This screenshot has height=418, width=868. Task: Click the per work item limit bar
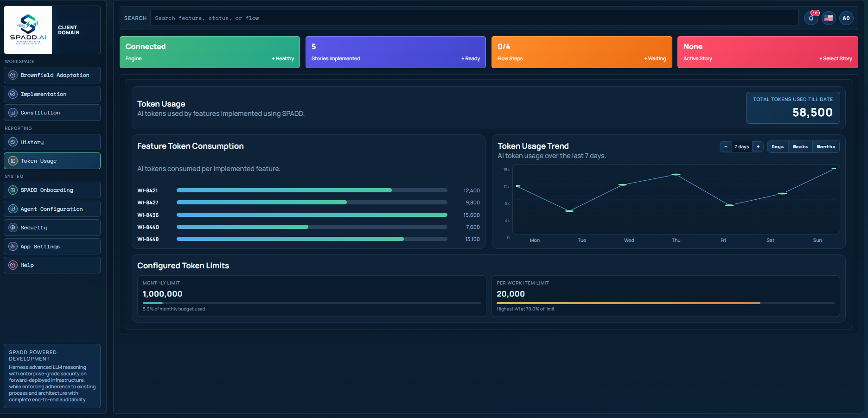pyautogui.click(x=665, y=303)
